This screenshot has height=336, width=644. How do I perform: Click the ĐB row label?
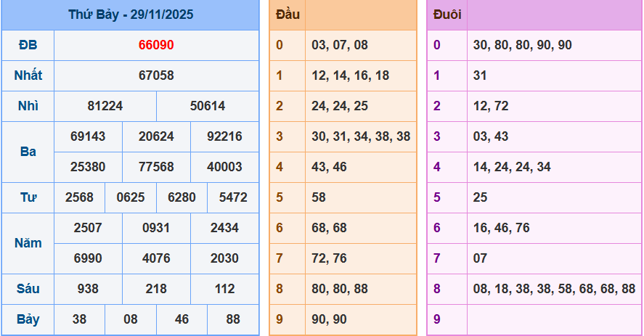(28, 45)
